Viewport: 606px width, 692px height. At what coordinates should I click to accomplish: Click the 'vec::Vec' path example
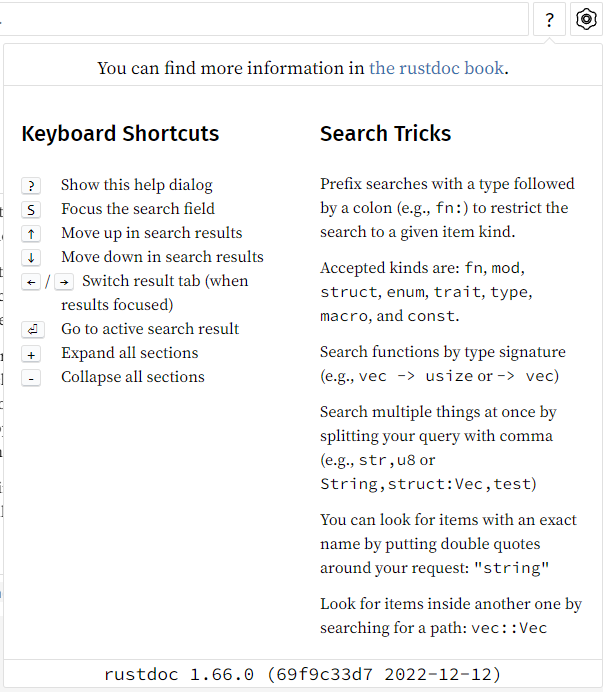[509, 628]
